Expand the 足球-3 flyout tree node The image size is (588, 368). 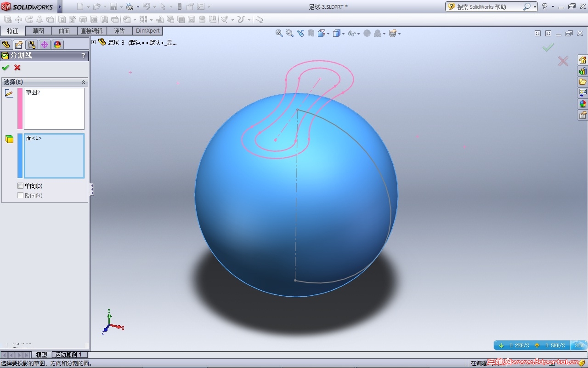coord(94,42)
